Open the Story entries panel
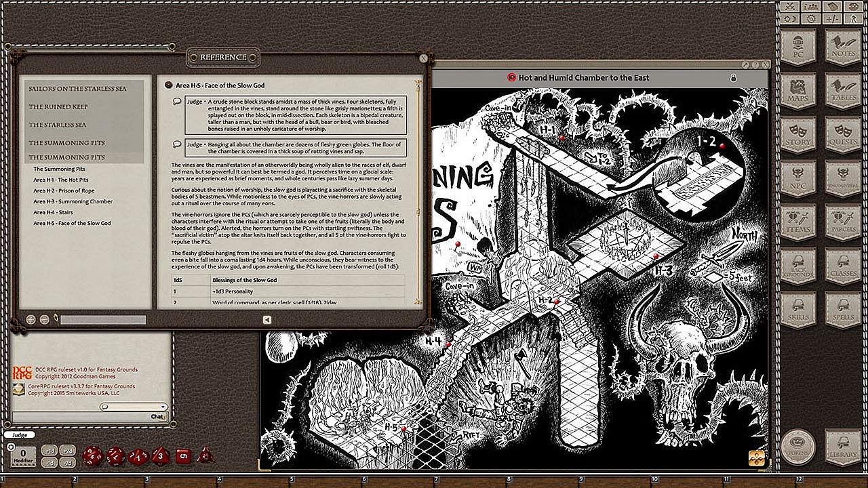The height and width of the screenshot is (488, 868). pos(798,134)
